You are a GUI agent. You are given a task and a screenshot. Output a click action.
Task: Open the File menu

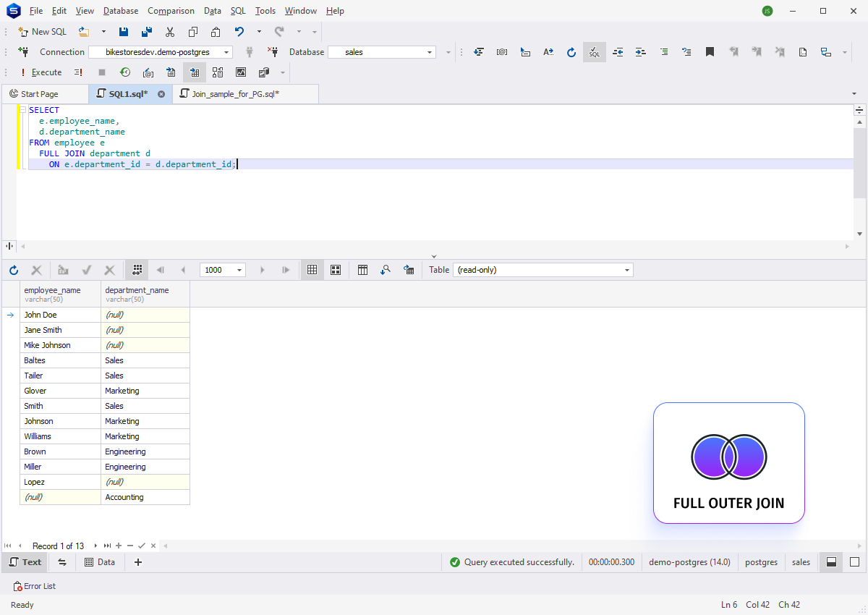click(x=36, y=11)
